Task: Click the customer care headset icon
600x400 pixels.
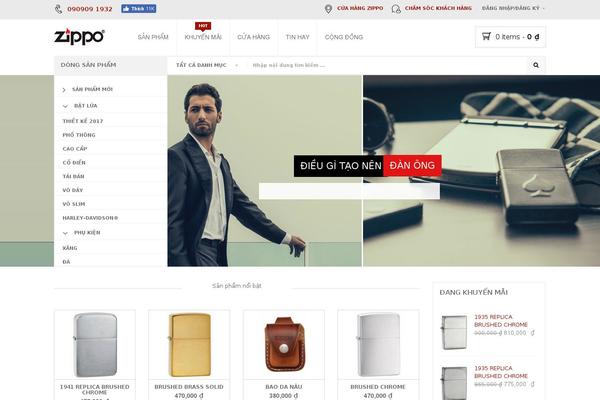Action: [396, 9]
